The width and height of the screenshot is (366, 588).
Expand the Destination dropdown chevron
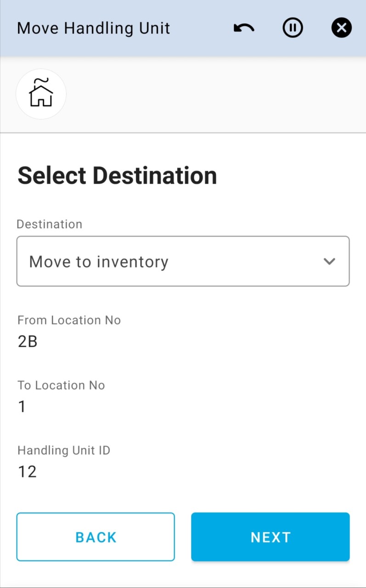pyautogui.click(x=329, y=261)
